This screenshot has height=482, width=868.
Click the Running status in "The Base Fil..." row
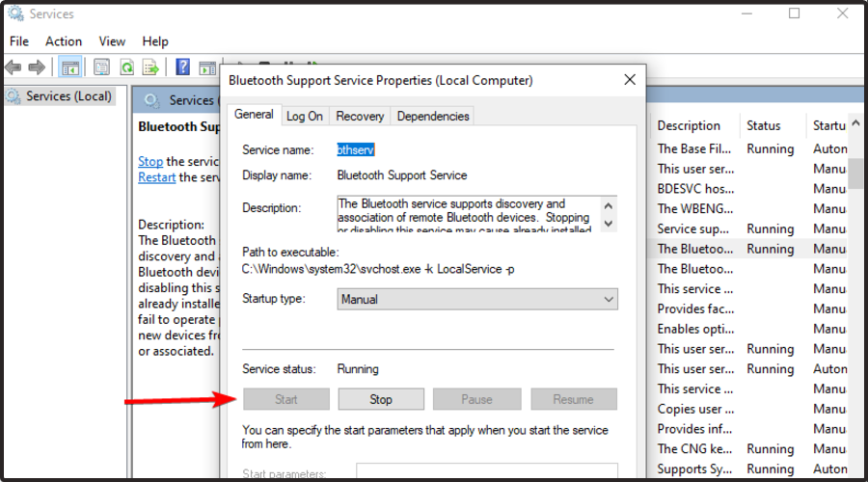tap(770, 148)
